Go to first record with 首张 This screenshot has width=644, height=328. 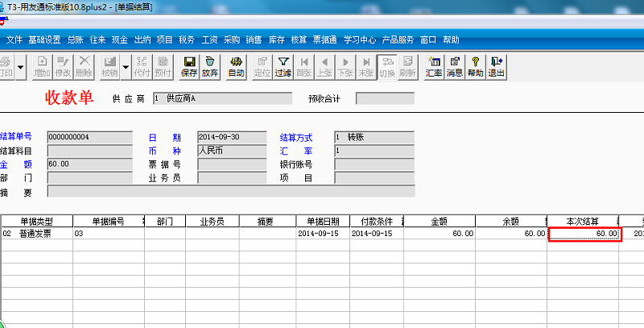(x=304, y=67)
